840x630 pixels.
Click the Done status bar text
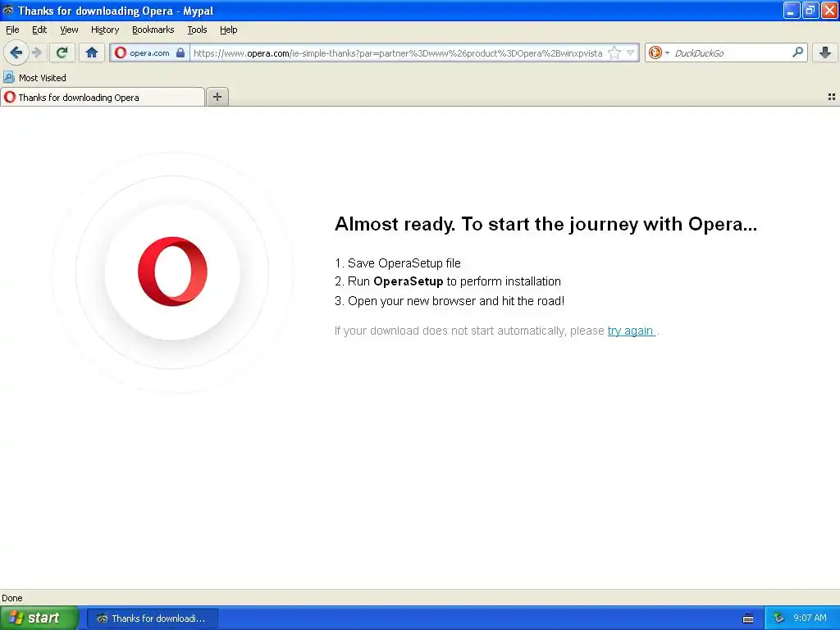(x=11, y=598)
